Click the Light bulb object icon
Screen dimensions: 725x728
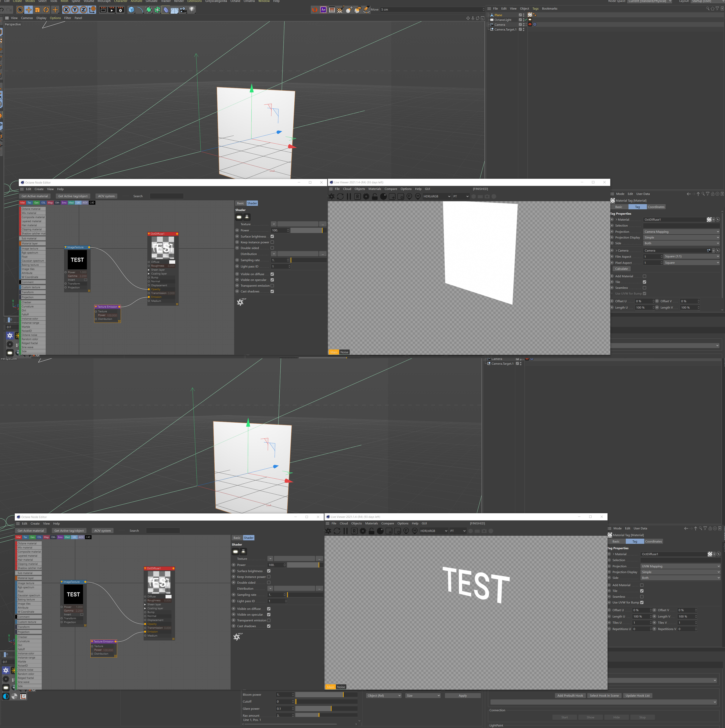point(192,10)
